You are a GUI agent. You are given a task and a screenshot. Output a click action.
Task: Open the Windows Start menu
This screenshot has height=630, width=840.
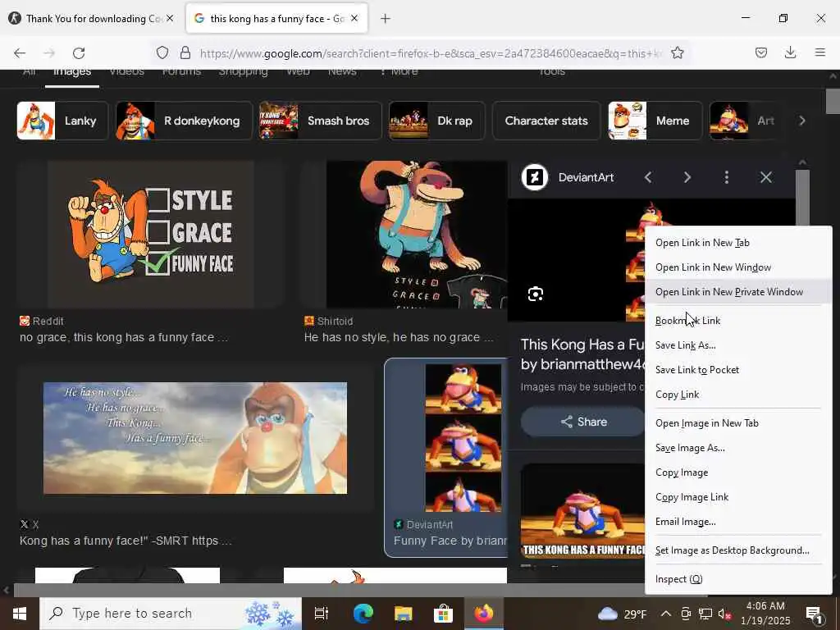click(x=20, y=614)
